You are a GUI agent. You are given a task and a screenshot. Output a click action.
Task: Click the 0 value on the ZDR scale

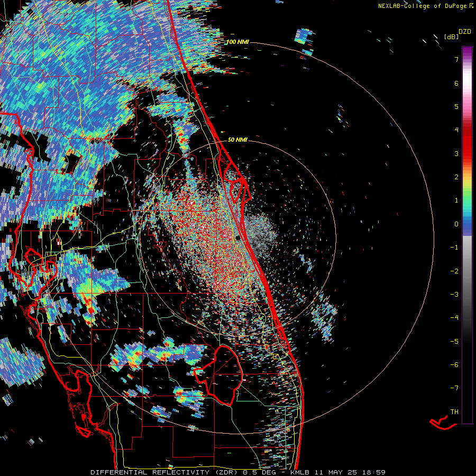[x=456, y=224]
